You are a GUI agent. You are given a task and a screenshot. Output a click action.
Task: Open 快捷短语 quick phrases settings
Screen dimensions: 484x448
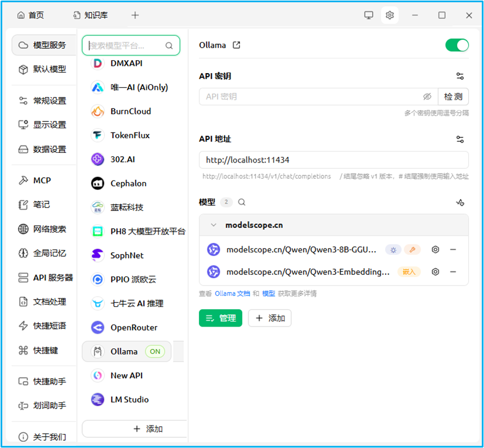44,325
